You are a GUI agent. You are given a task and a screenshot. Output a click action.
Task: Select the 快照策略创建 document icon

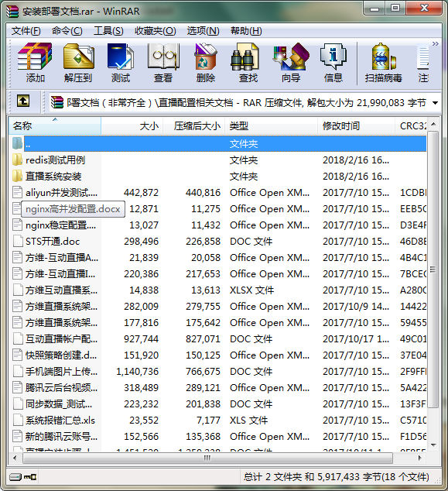18,355
